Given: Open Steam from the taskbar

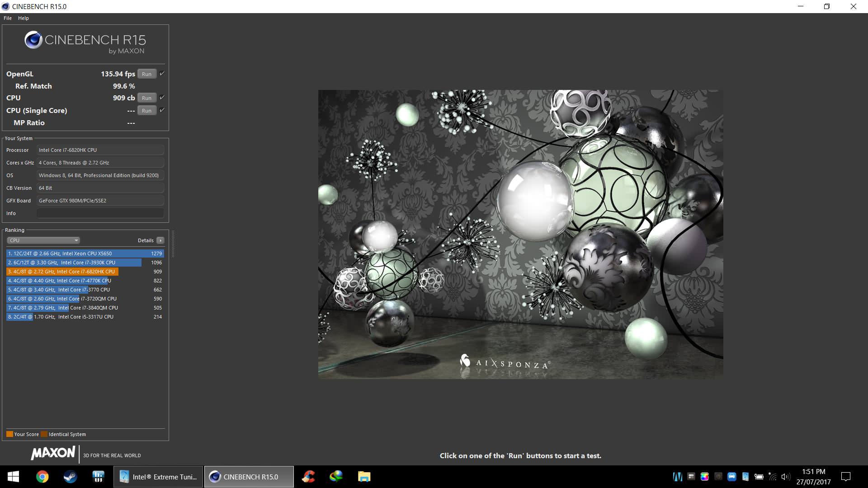Looking at the screenshot, I should pos(70,477).
